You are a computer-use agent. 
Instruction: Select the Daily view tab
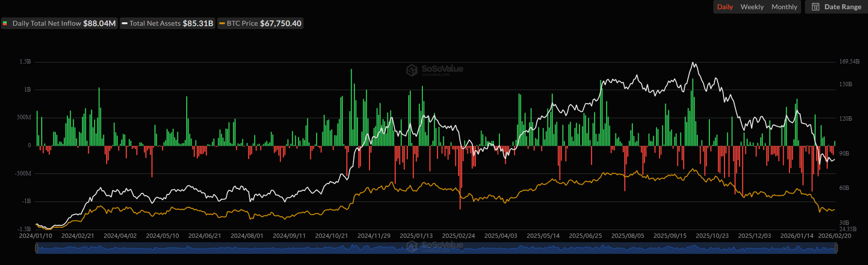tap(724, 7)
